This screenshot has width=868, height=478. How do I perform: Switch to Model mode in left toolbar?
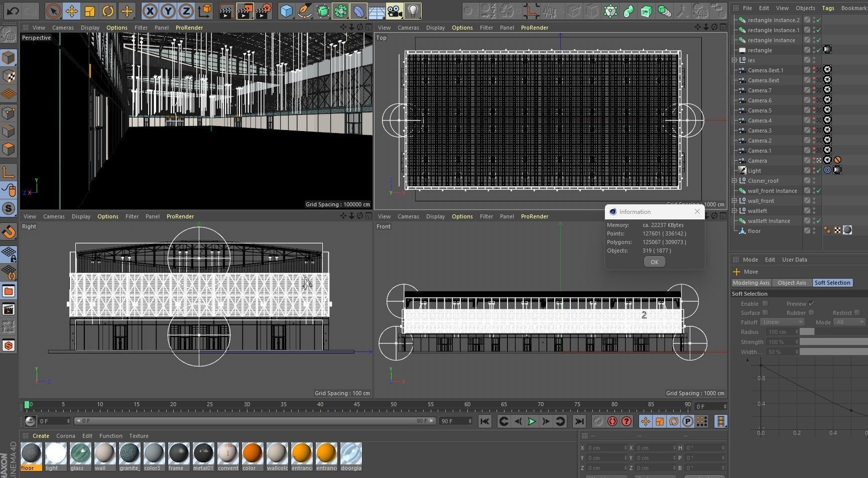coord(9,58)
